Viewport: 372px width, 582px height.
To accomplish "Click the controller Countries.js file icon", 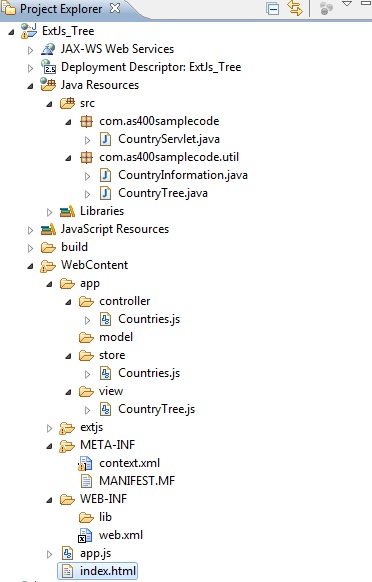I will pyautogui.click(x=105, y=319).
